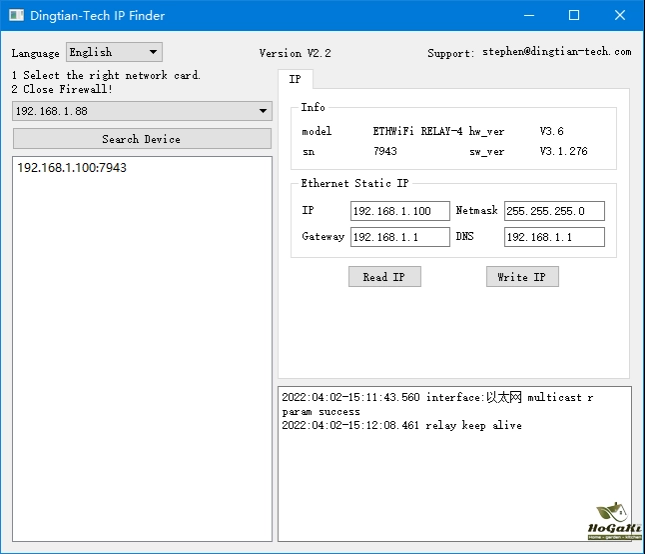This screenshot has width=645, height=554.
Task: Focus the Netmask input field
Action: pyautogui.click(x=554, y=211)
